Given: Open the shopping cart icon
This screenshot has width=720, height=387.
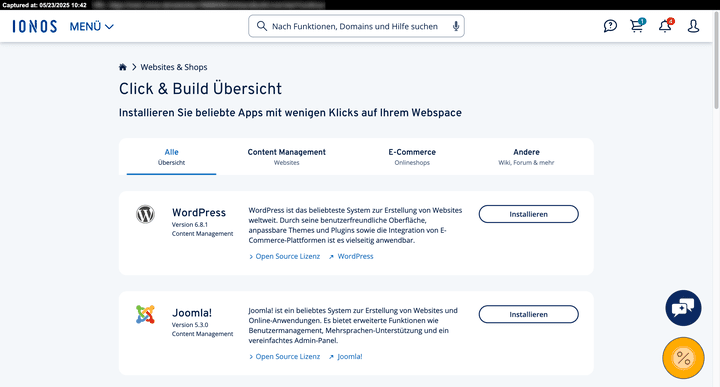Looking at the screenshot, I should (x=637, y=25).
